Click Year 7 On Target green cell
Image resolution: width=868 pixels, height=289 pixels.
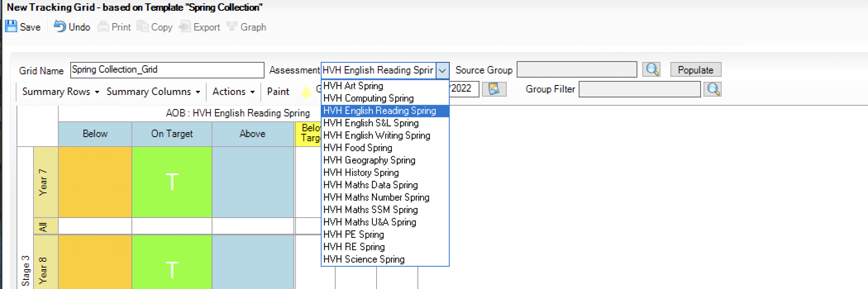click(x=172, y=182)
